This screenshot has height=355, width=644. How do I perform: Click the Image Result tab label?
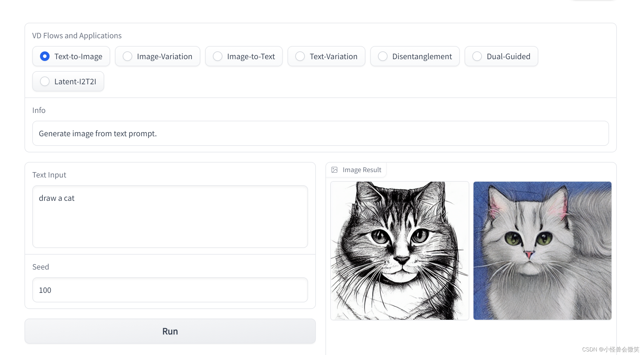(x=362, y=170)
